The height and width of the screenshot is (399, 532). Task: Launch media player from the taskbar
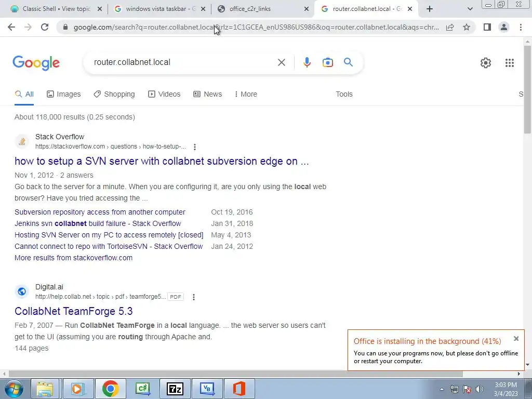pos(78,389)
